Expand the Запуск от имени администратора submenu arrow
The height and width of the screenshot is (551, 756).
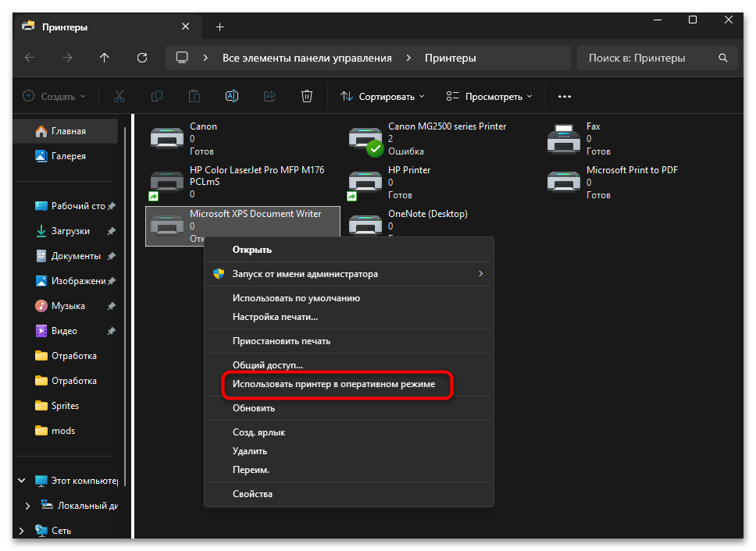pyautogui.click(x=480, y=274)
